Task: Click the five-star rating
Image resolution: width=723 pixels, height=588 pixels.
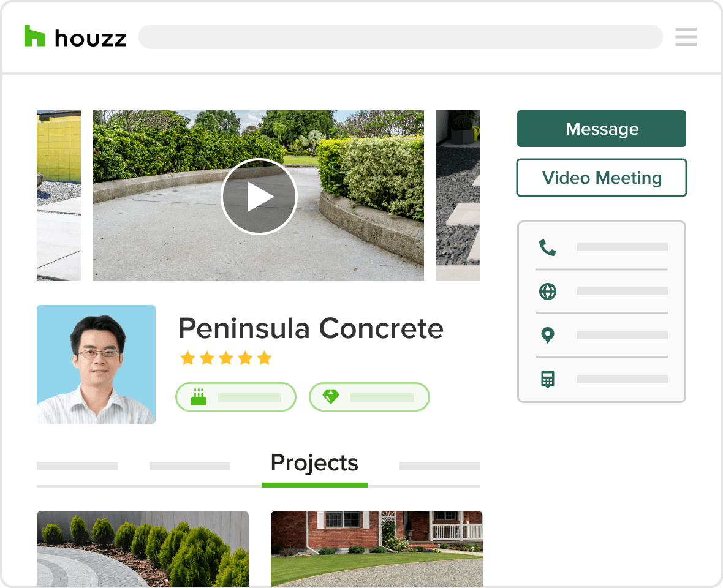Action: coord(226,358)
